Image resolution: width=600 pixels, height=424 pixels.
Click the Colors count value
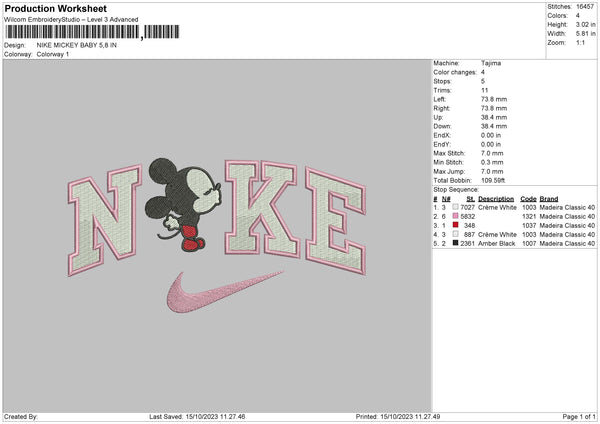578,16
